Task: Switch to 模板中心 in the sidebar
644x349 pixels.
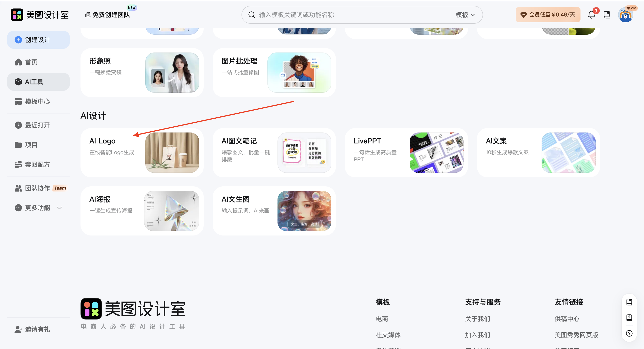Action: 38,101
